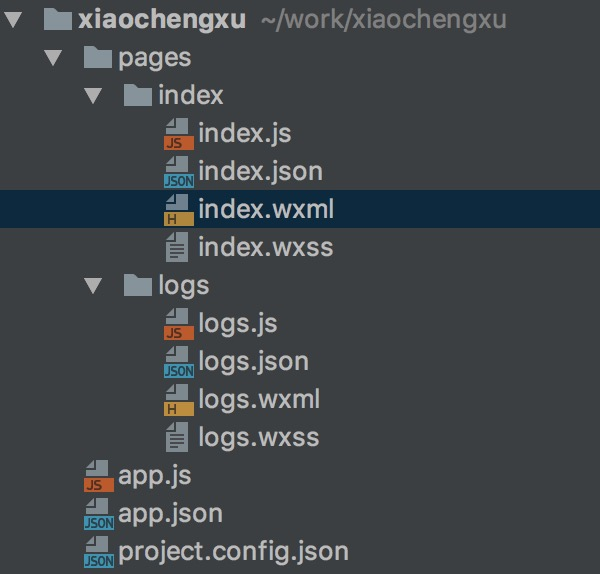Select the index.wxss file name

[266, 247]
